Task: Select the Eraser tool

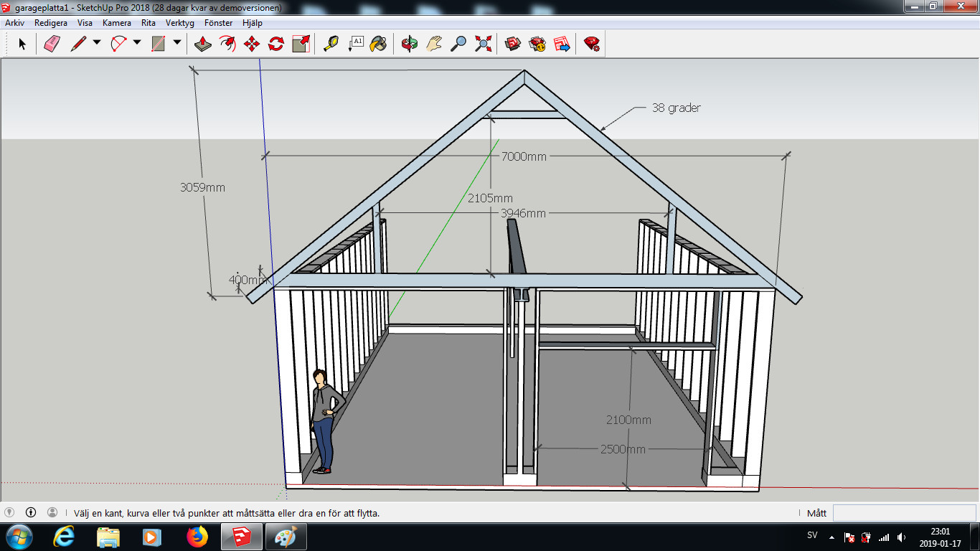Action: pos(53,44)
